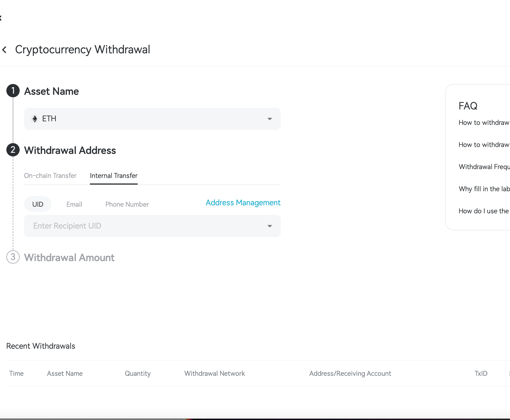Choose Email as recipient type
Image resolution: width=510 pixels, height=420 pixels.
click(74, 204)
